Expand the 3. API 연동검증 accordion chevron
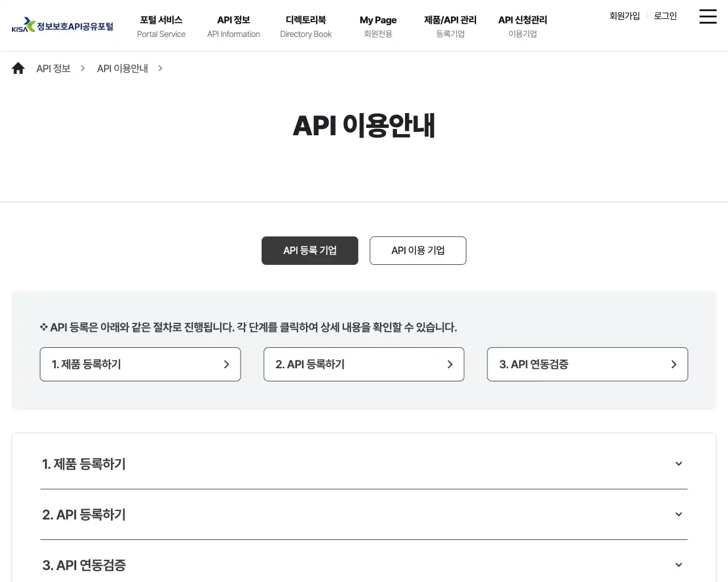The width and height of the screenshot is (728, 582). (x=679, y=565)
